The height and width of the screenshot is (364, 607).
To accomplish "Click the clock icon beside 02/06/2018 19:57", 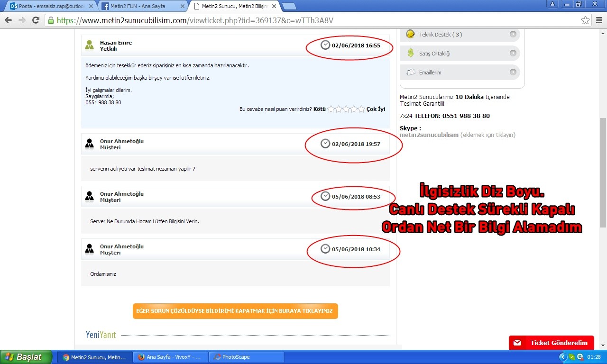I will pos(325,144).
